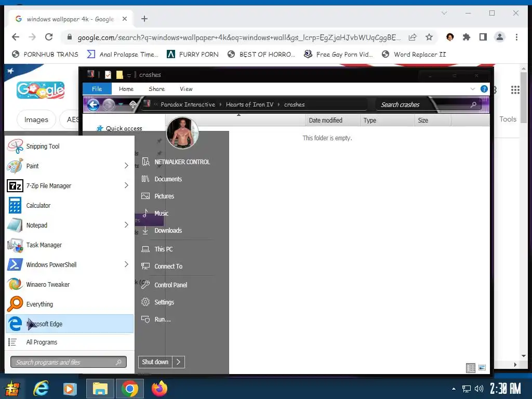Open File tab in Explorer ribbon
Image resolution: width=532 pixels, height=399 pixels.
tap(97, 89)
